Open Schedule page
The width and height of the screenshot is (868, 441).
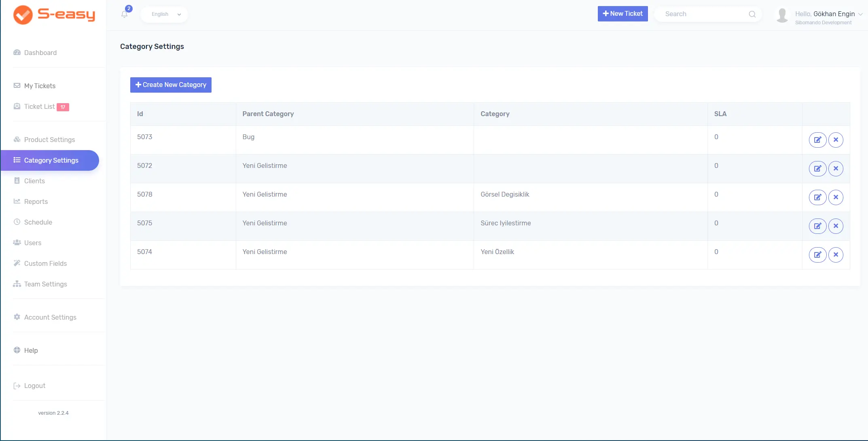pos(38,222)
